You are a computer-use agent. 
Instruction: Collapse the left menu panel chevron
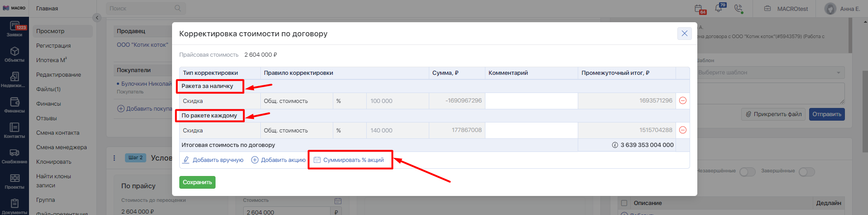pos(96,18)
